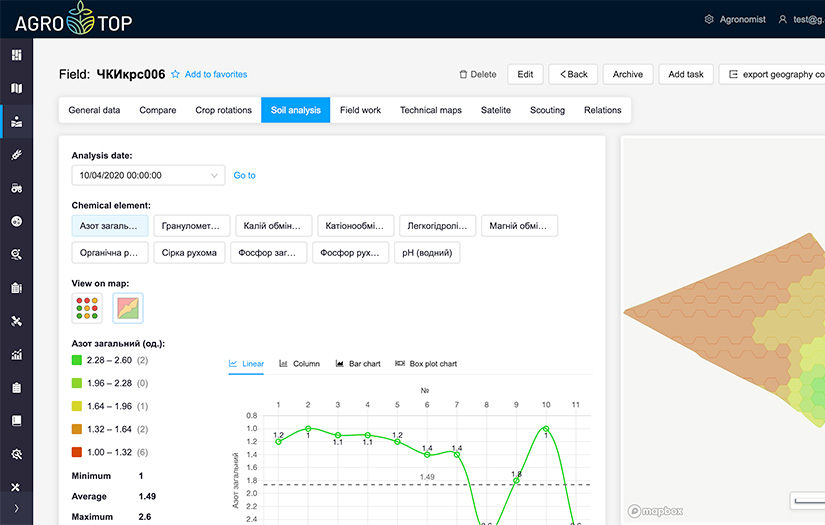The height and width of the screenshot is (525, 825).
Task: Select Органічна р… chemical element
Action: coord(110,253)
